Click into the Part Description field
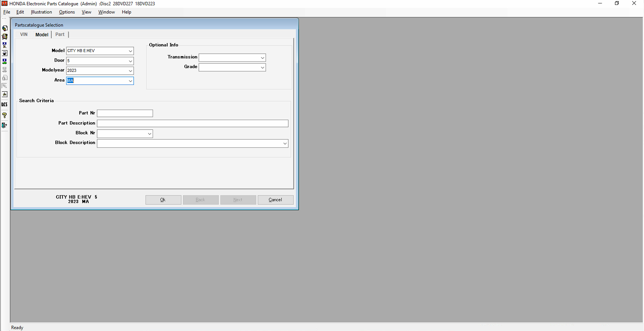The image size is (644, 331). point(192,123)
